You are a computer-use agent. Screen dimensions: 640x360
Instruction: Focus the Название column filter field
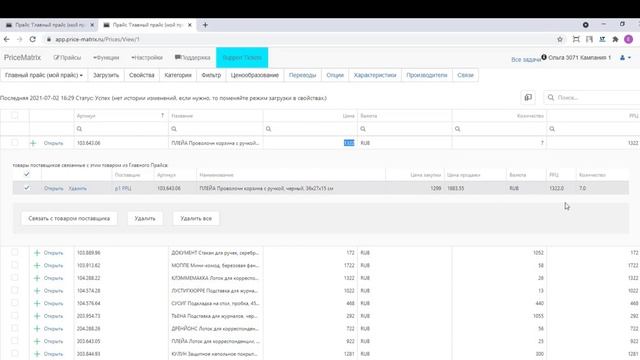click(x=216, y=129)
